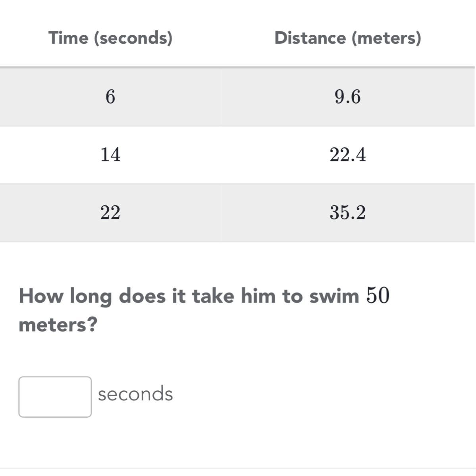Select the "Time (seconds)" column header
476x476 pixels.
(x=110, y=38)
